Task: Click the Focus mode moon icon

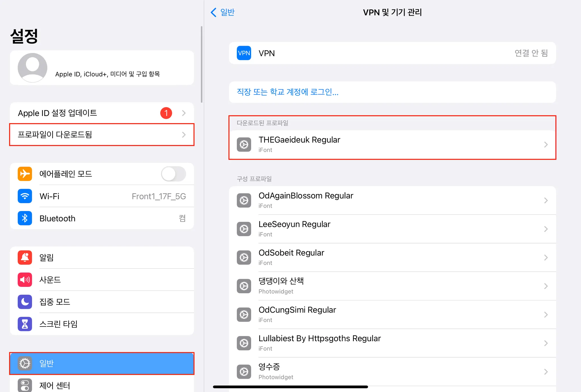Action: click(x=25, y=302)
